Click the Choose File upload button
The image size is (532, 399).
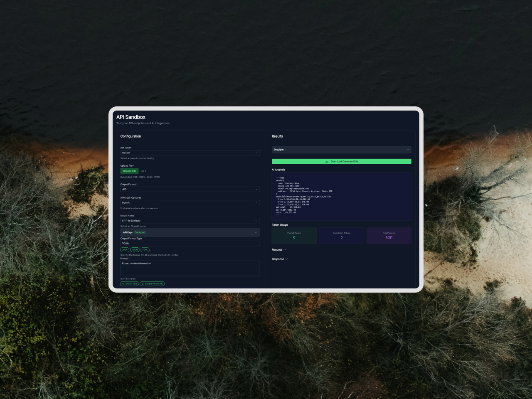click(x=129, y=171)
